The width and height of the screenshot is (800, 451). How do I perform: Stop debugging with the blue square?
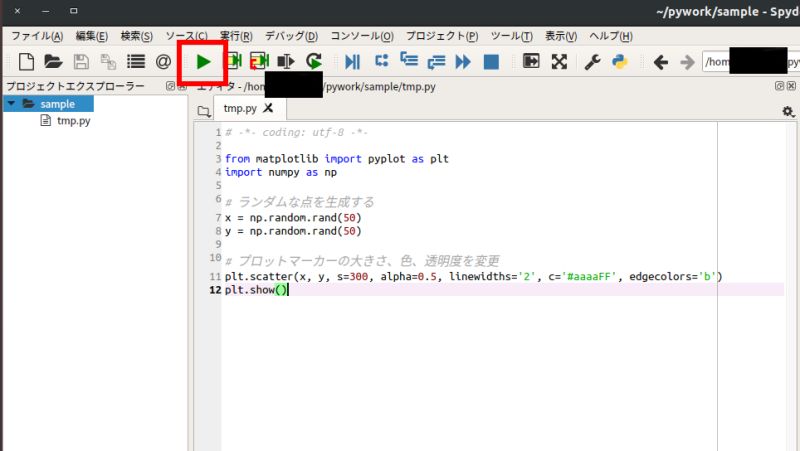pyautogui.click(x=491, y=62)
